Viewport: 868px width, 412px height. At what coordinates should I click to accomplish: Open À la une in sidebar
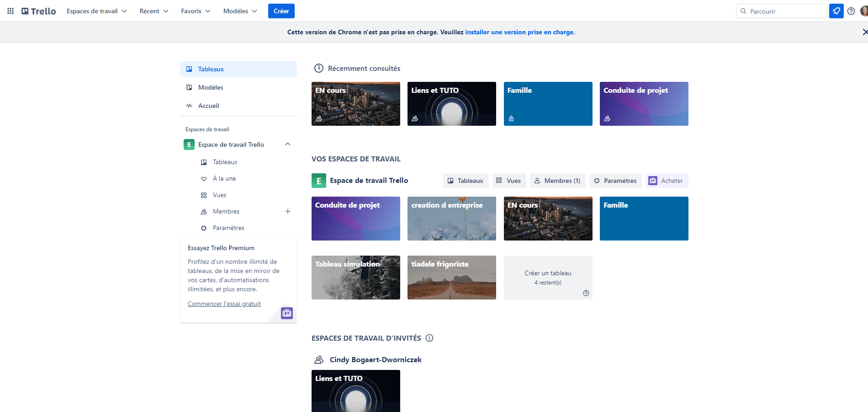(x=238, y=178)
